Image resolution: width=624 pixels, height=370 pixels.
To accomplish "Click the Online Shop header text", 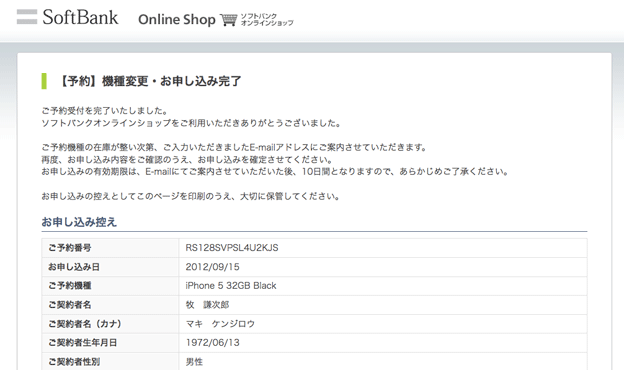I will pos(177,19).
